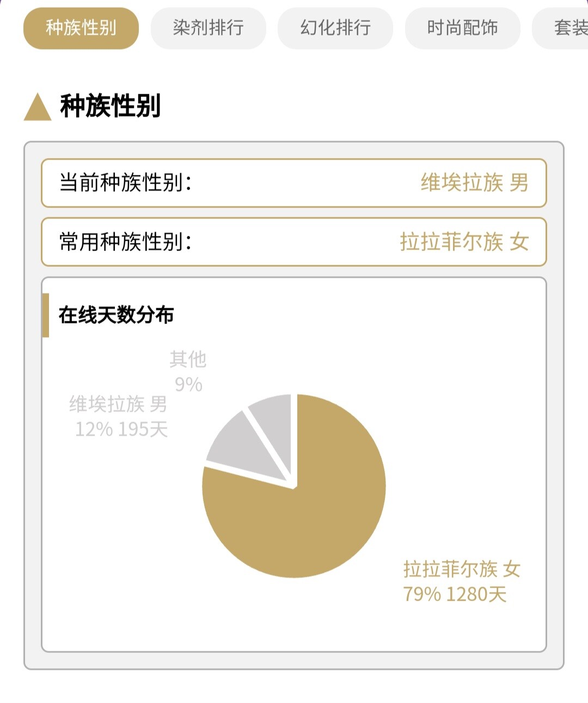The width and height of the screenshot is (588, 703).
Task: Select the 种族性别 tab
Action: point(81,28)
